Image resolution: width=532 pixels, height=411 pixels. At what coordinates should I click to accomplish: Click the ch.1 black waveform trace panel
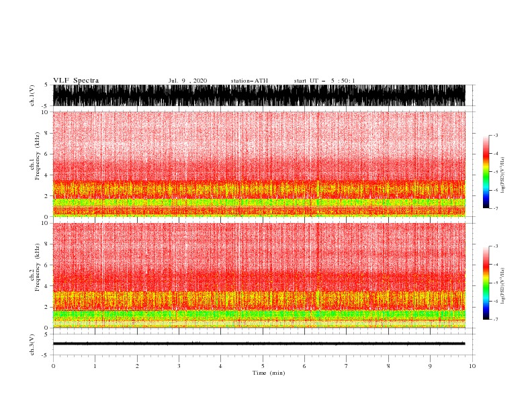[259, 95]
